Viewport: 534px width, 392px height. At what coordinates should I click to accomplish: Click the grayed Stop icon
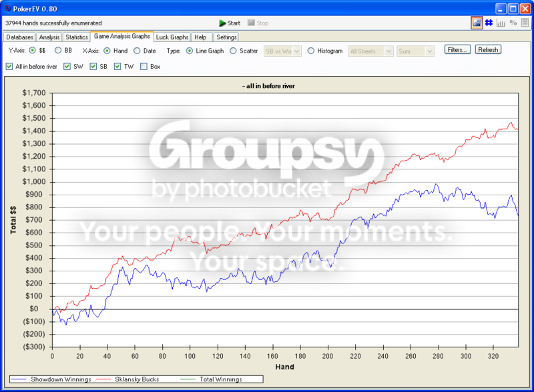click(251, 23)
